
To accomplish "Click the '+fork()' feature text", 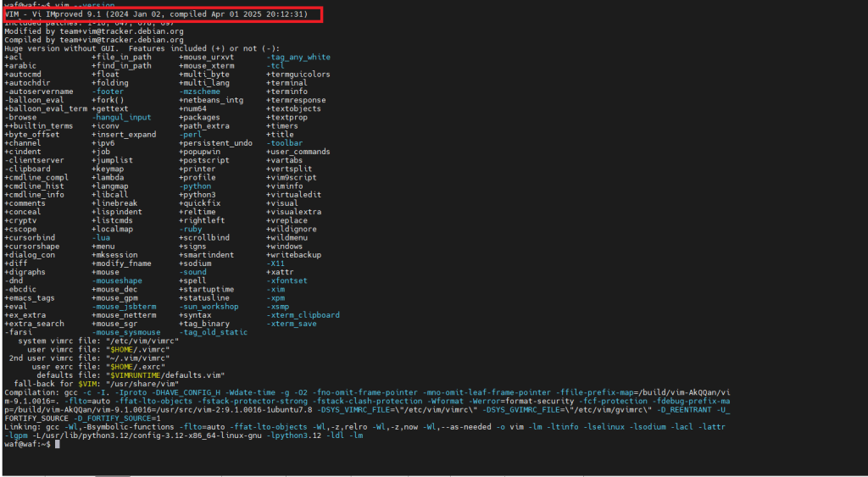I will (x=108, y=100).
